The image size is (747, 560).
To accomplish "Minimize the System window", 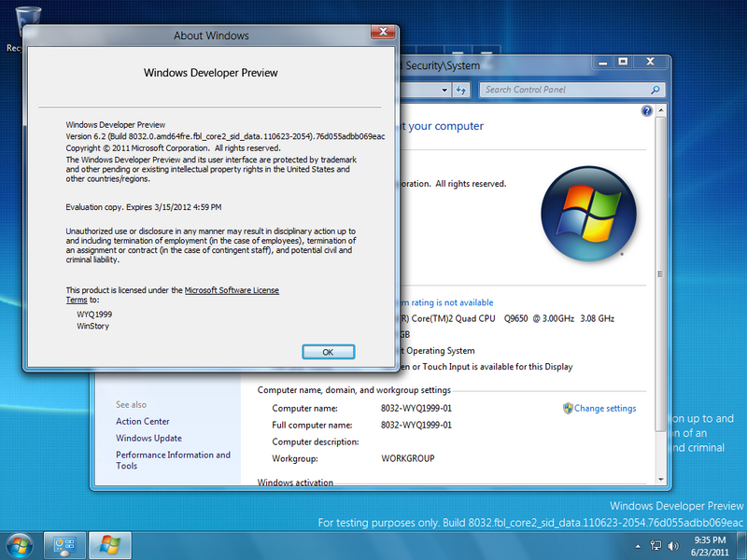I will click(603, 62).
